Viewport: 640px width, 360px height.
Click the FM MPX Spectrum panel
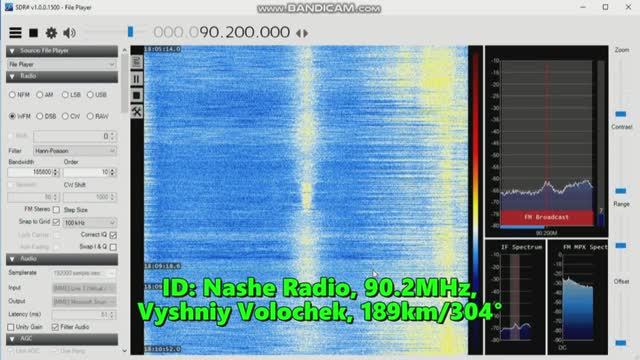coord(578,297)
